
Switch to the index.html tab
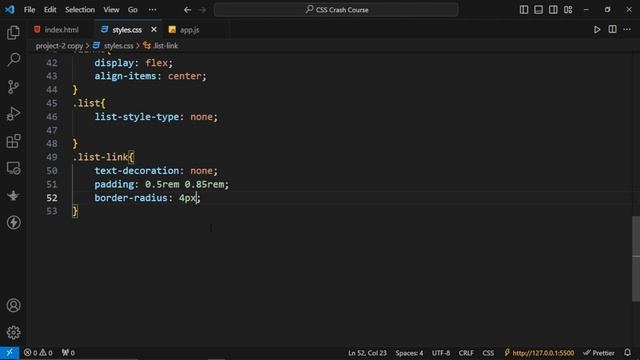point(61,30)
